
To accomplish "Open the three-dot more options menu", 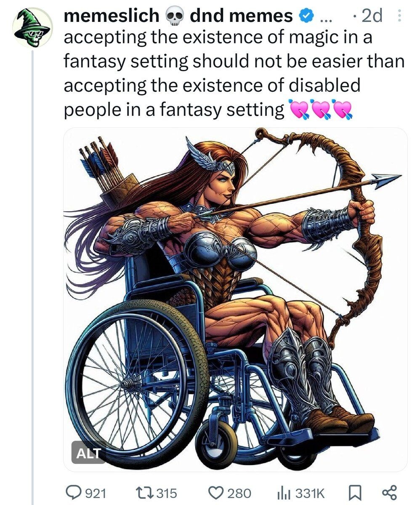I will click(x=400, y=16).
